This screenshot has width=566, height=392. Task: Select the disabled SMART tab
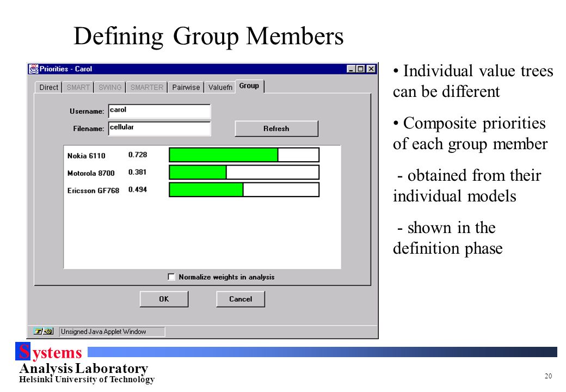tap(78, 87)
